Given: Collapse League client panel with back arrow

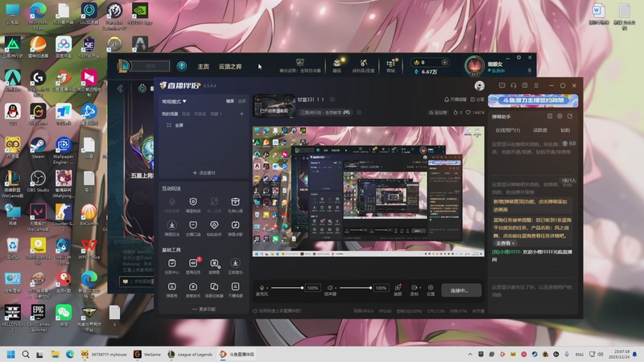Looking at the screenshot, I should [120, 88].
